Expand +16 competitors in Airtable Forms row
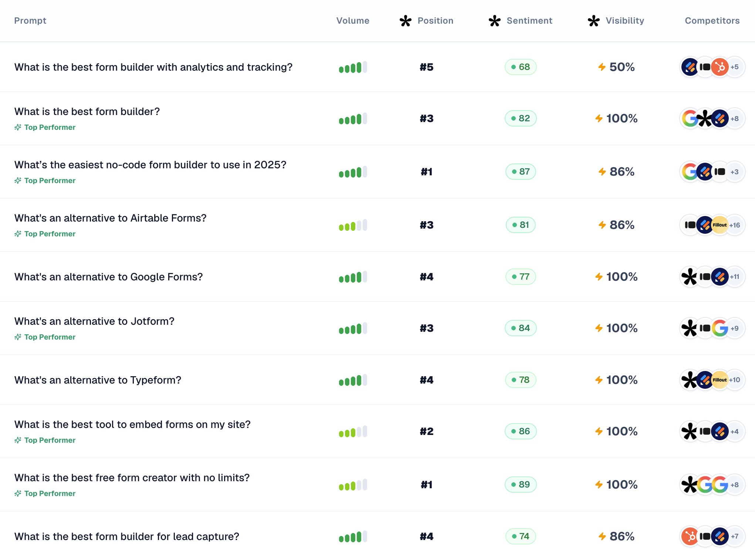This screenshot has height=560, width=755. 735,225
